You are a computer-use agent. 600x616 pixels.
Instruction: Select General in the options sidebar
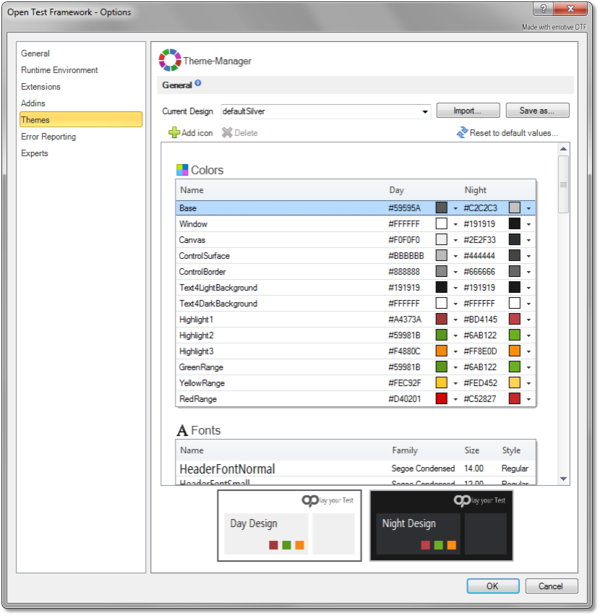[x=36, y=53]
